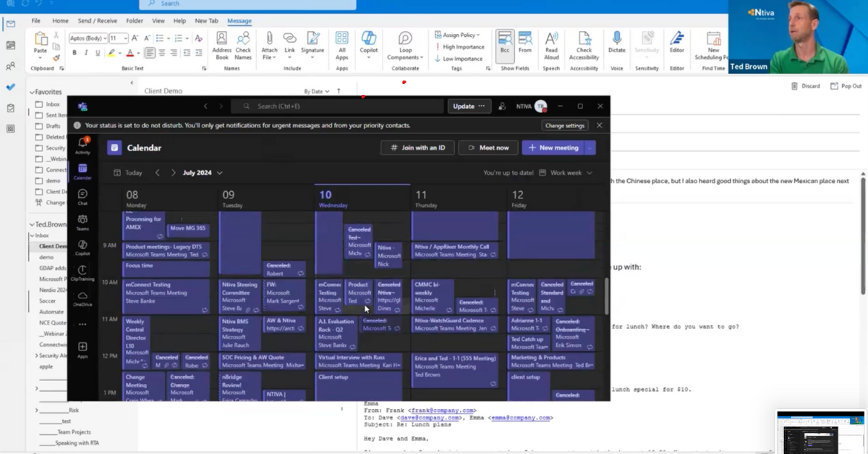Toggle the From field visibility
The height and width of the screenshot is (454, 868).
point(525,45)
